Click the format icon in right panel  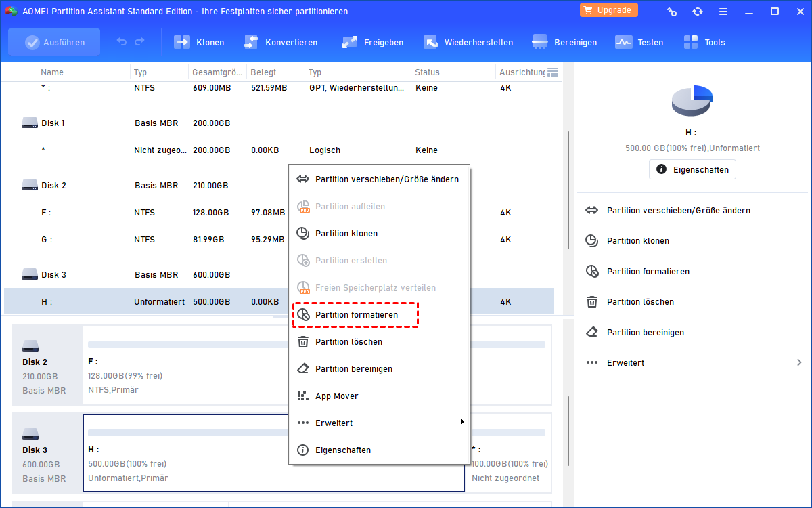[x=592, y=272]
